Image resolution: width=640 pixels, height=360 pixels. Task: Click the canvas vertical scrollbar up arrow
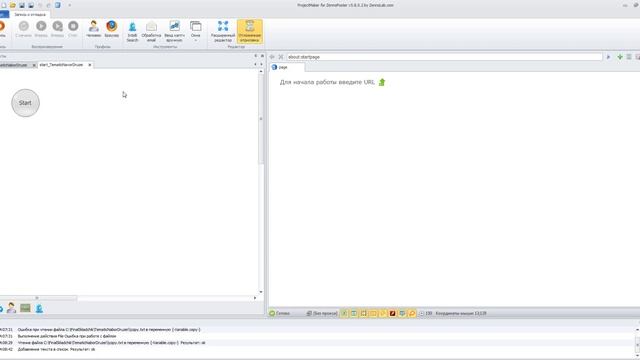click(x=261, y=71)
